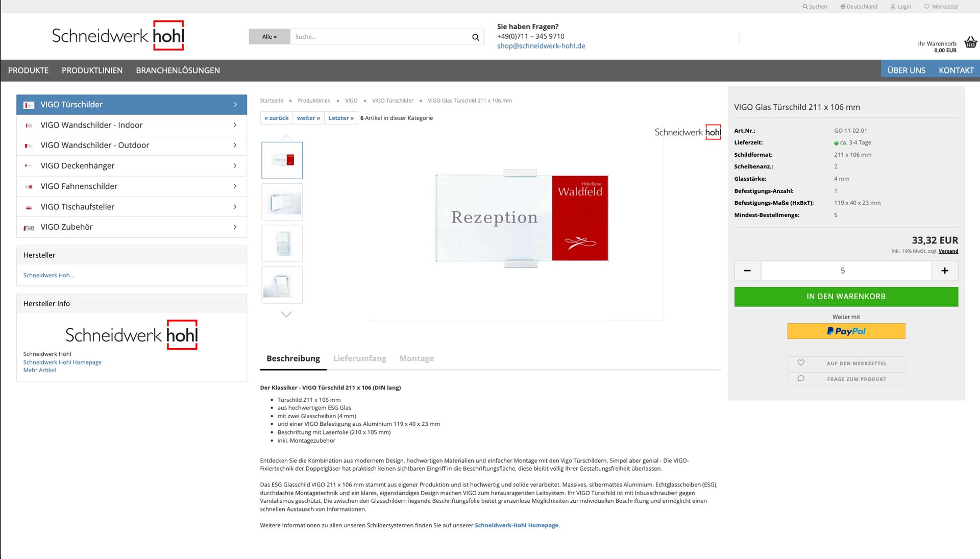The image size is (980, 559).
Task: Click the heart icon beside Merkzettel in top bar
Action: point(927,7)
